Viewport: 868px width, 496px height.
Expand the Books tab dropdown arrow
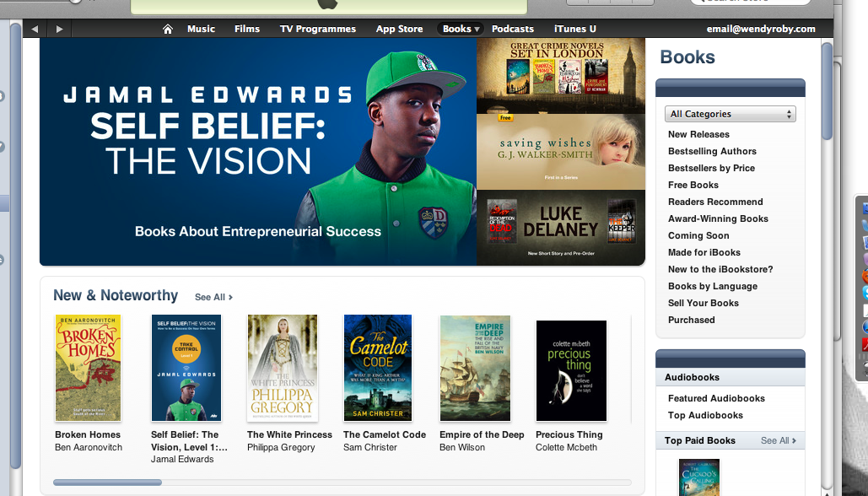477,30
